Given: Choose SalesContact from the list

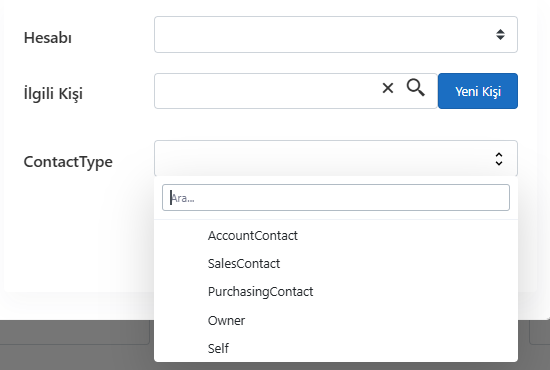Looking at the screenshot, I should (336, 264).
